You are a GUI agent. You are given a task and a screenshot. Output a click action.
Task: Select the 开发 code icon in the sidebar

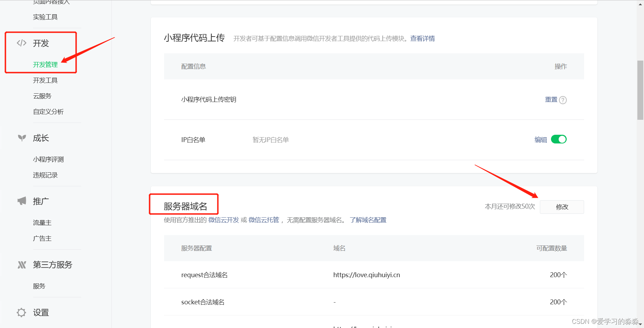tap(21, 43)
